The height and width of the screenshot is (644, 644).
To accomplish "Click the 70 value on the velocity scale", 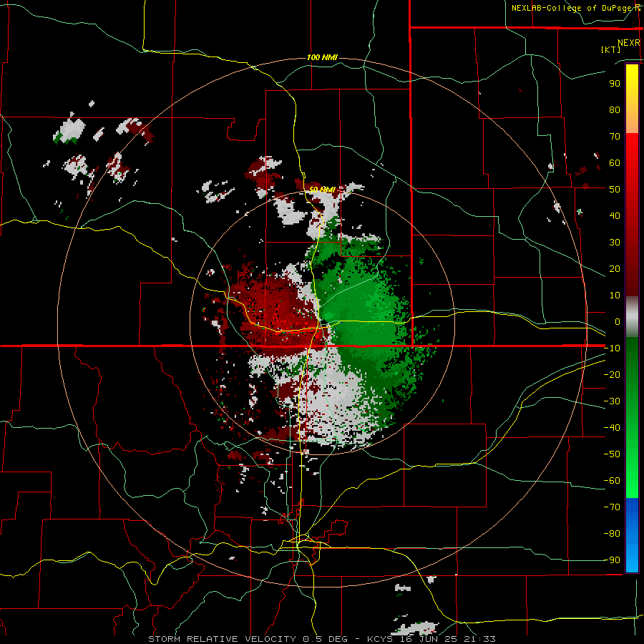I will pyautogui.click(x=615, y=137).
